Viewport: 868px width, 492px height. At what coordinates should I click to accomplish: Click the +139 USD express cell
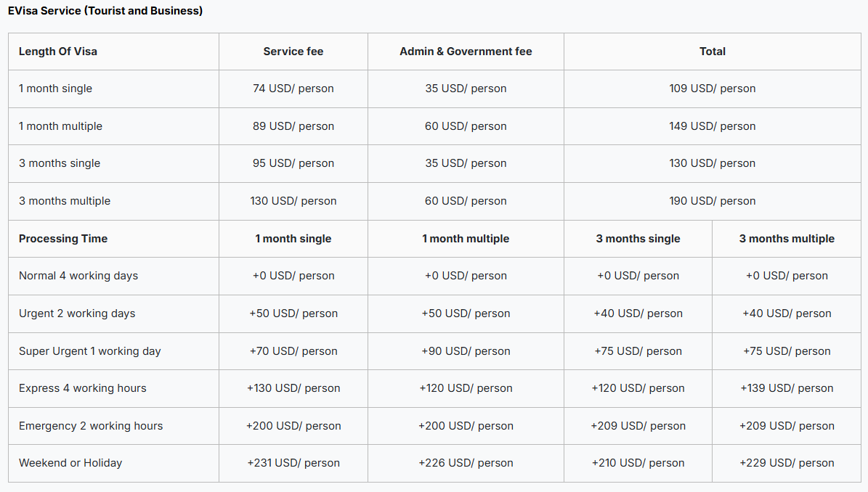[787, 388]
